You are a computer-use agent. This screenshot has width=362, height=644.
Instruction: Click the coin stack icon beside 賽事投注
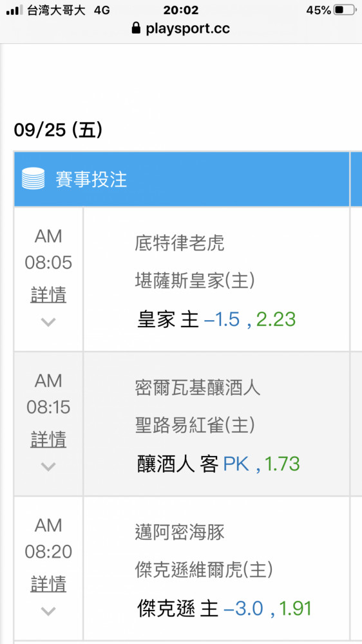33,178
